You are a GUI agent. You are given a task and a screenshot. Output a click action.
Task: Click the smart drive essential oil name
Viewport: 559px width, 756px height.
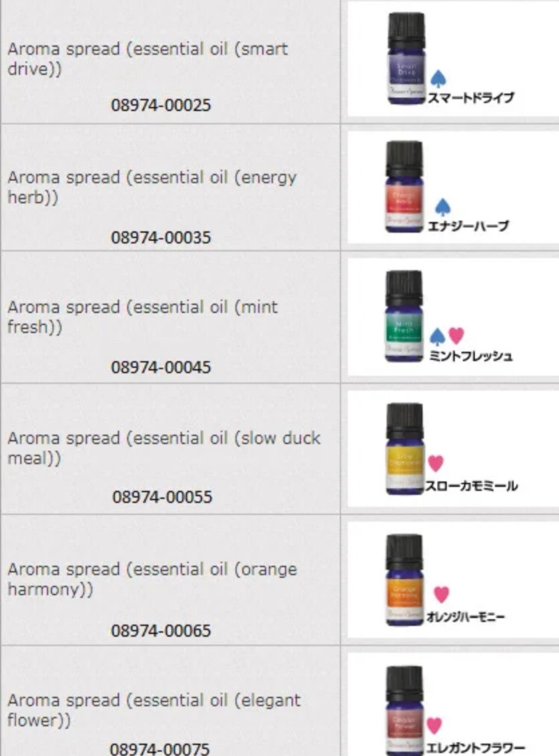147,59
